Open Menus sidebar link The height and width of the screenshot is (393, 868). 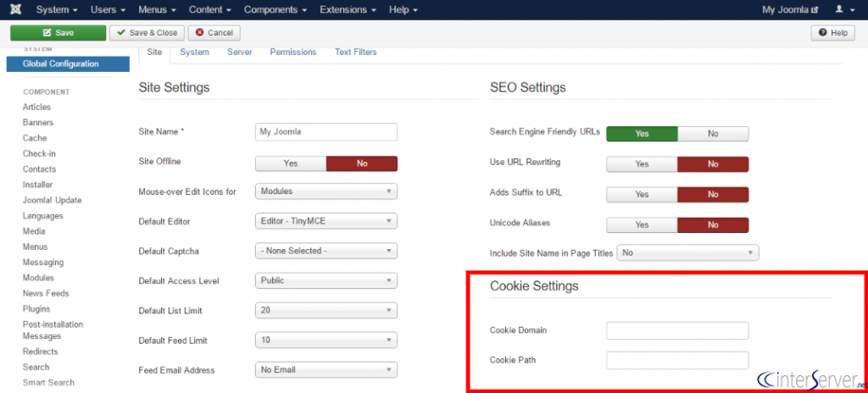[x=35, y=246]
